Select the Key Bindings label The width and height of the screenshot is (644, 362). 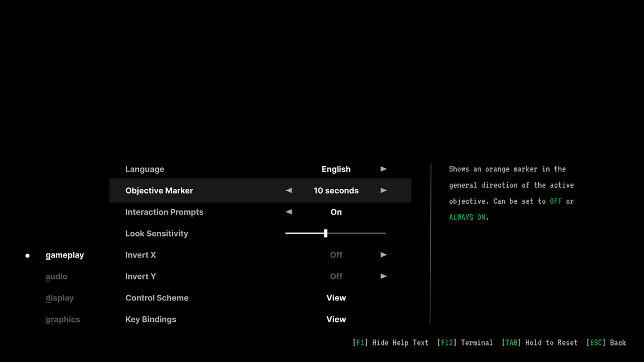point(151,319)
